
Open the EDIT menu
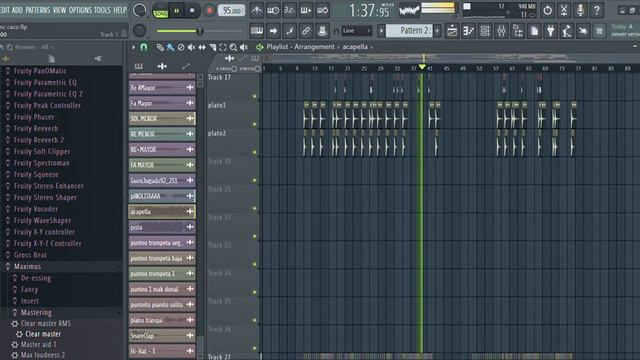point(5,10)
